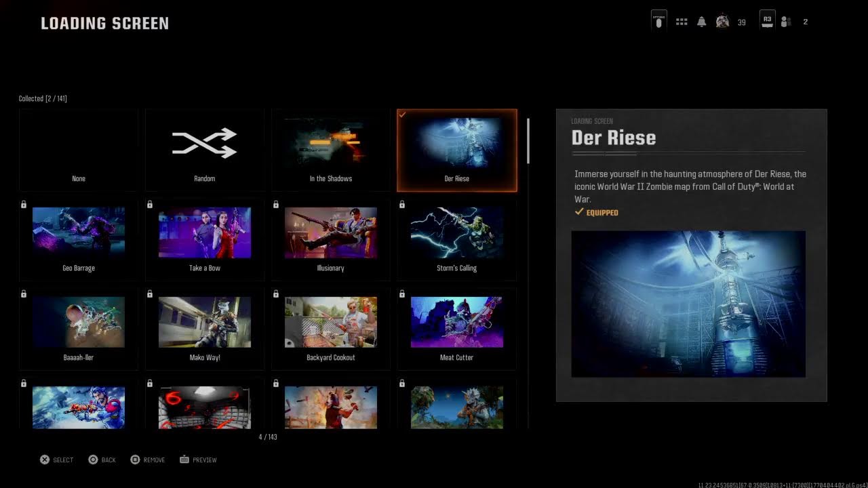868x488 pixels.
Task: Click the friends count number 2
Action: tap(806, 22)
